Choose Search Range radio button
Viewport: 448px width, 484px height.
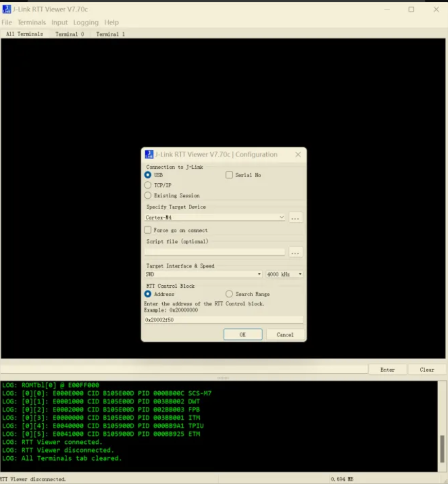pyautogui.click(x=229, y=294)
